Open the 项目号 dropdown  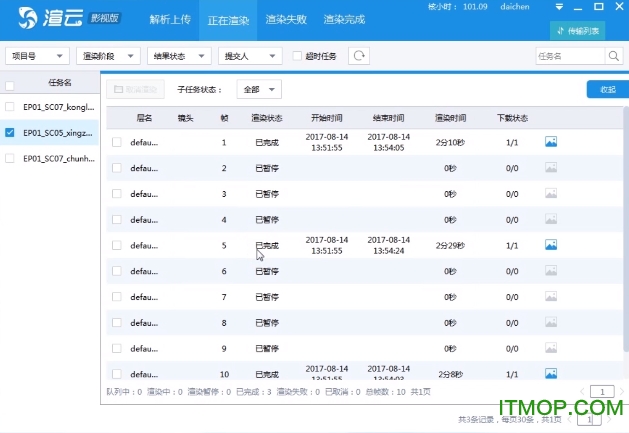[x=37, y=56]
